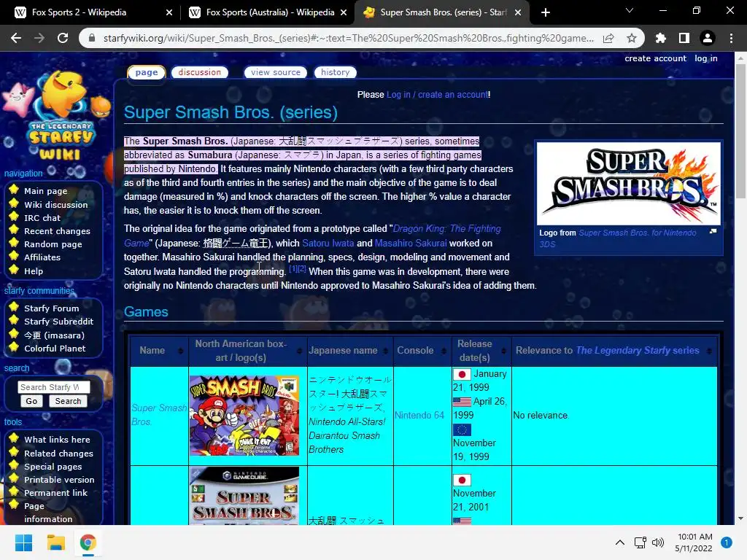Screen dimensions: 747x560
Task: Open Random page in sidebar
Action: click(53, 244)
